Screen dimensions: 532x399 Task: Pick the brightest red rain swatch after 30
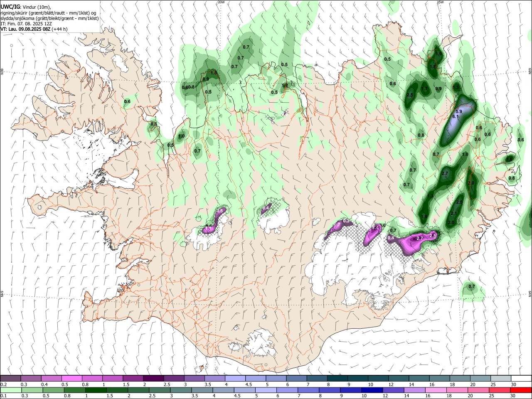pyautogui.click(x=521, y=390)
